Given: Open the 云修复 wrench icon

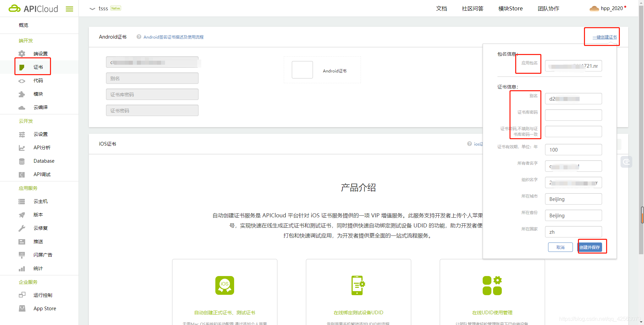Looking at the screenshot, I should coord(22,228).
